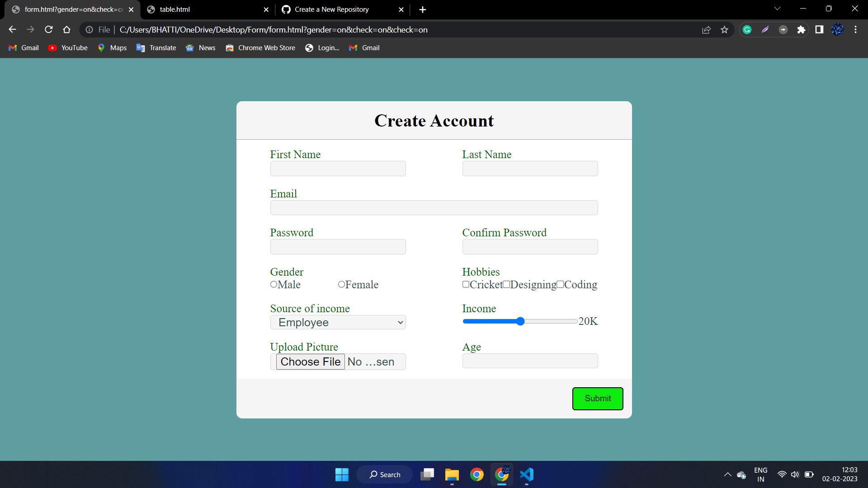Submit the Create Account form
This screenshot has width=868, height=488.
click(x=598, y=399)
